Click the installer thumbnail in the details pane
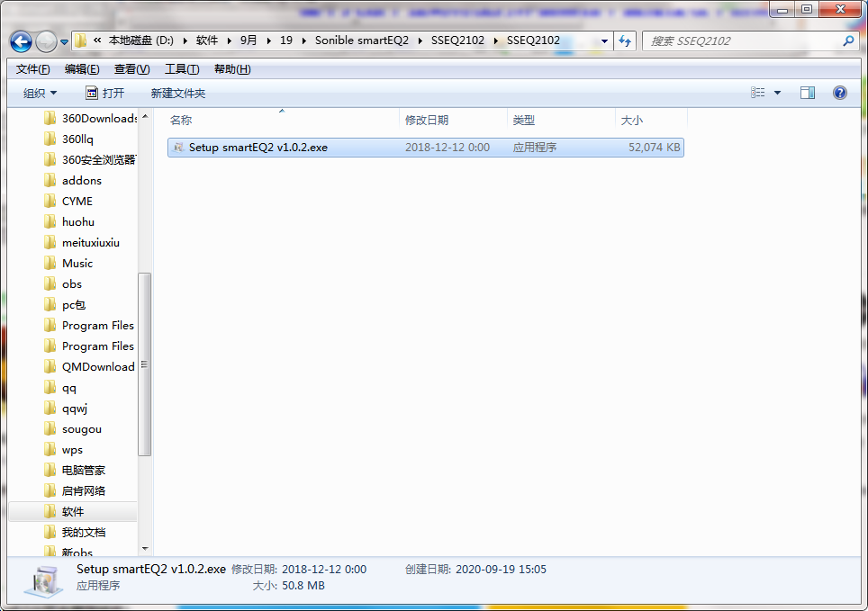 tap(43, 580)
